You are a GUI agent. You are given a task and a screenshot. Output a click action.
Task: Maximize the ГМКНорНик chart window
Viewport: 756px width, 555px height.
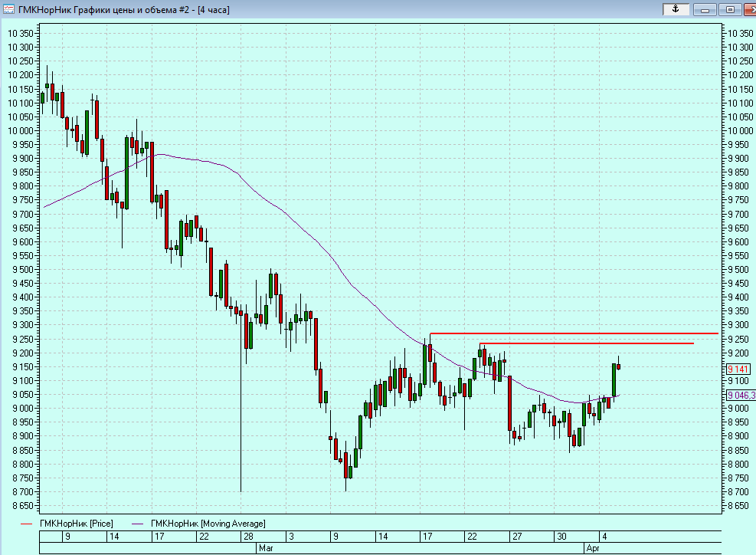[730, 9]
